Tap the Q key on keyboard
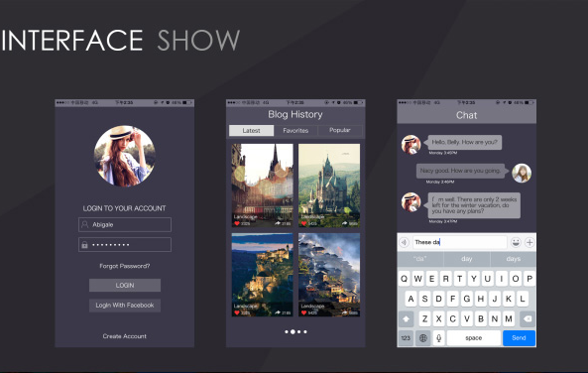The image size is (588, 373). 404,279
